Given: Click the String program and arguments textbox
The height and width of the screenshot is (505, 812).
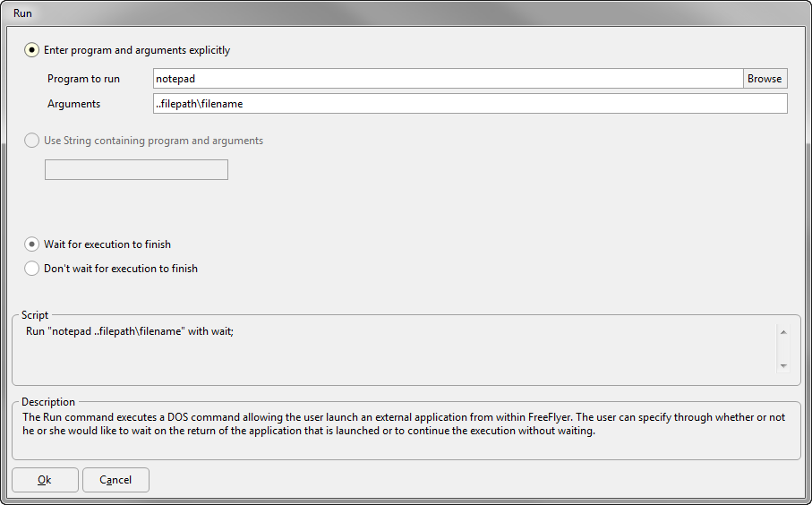Looking at the screenshot, I should [136, 170].
